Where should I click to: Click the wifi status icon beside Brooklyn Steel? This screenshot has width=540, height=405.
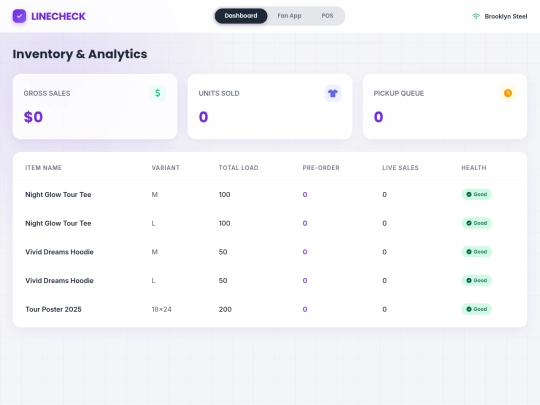(x=476, y=16)
